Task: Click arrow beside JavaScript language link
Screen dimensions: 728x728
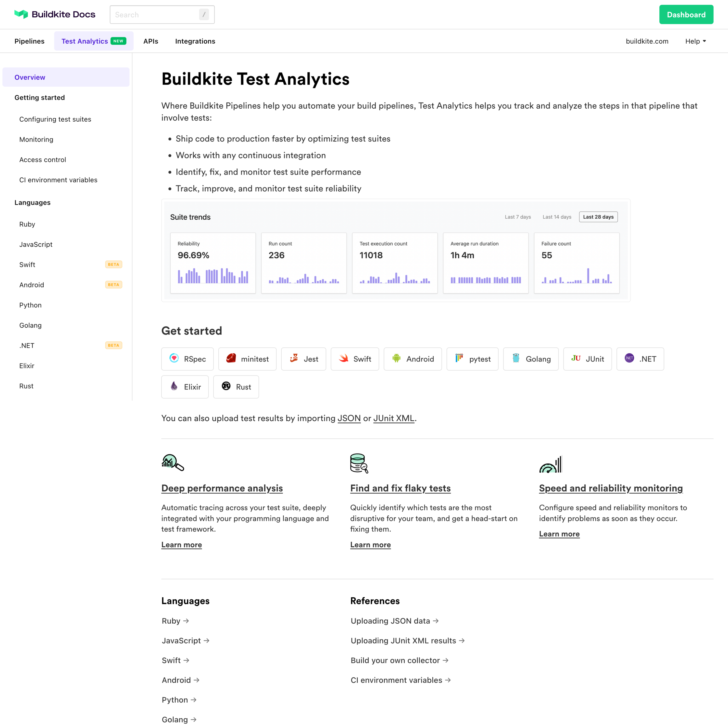Action: 206,640
